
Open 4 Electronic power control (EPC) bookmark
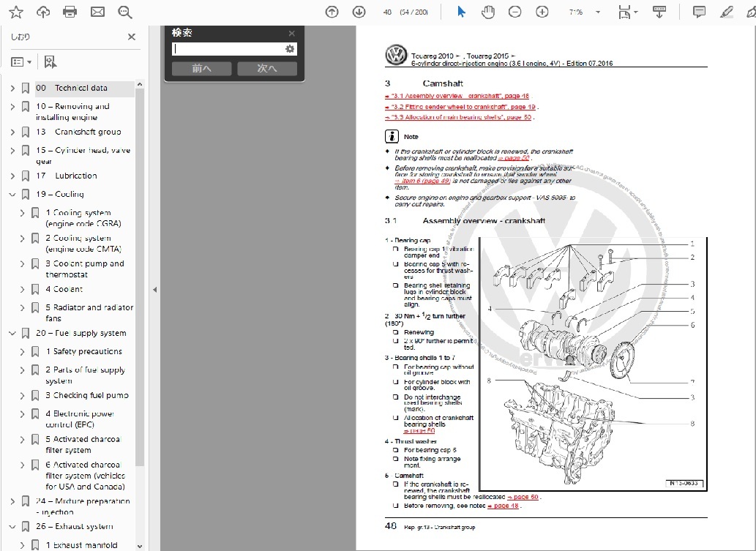[80, 419]
